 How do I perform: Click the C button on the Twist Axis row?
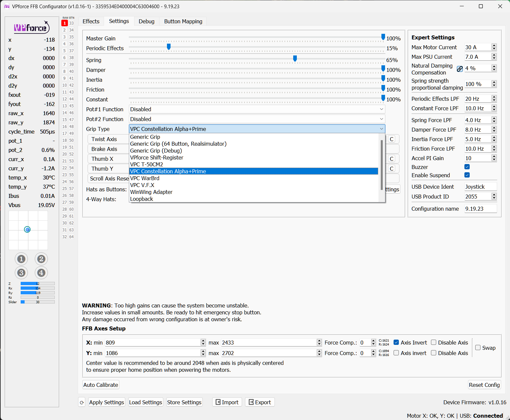[391, 139]
